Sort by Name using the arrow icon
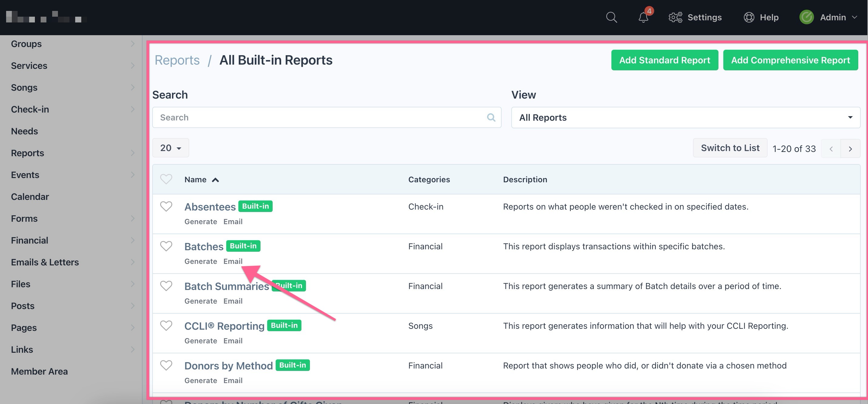This screenshot has height=404, width=868. click(x=215, y=180)
